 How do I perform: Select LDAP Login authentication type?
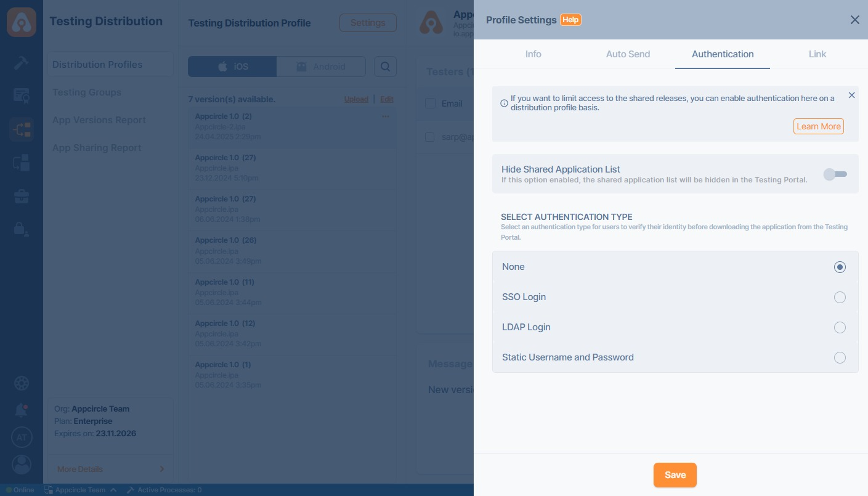coord(839,328)
